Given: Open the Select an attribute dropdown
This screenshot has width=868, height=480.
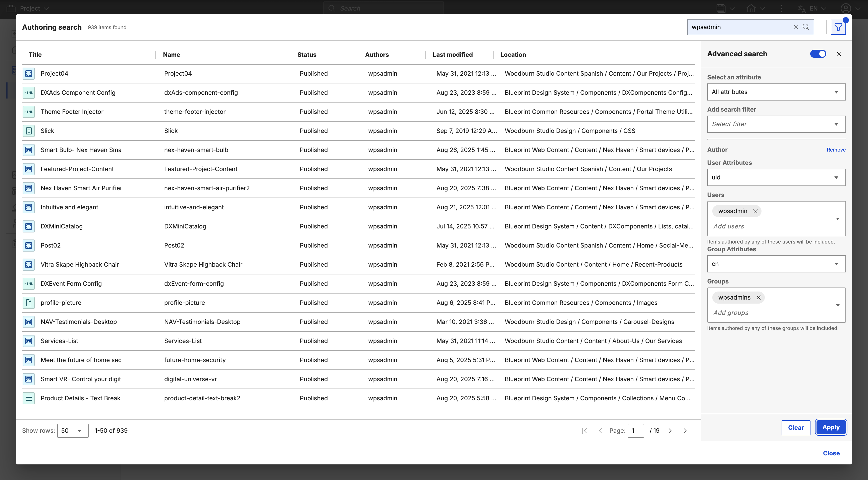Looking at the screenshot, I should click(x=776, y=92).
